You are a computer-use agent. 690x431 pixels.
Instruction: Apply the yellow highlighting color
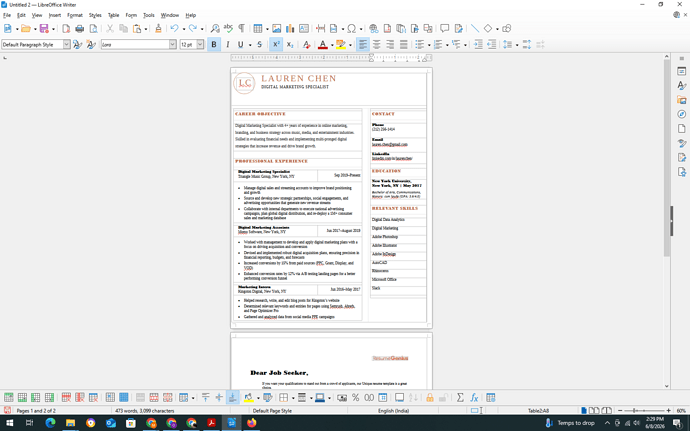(341, 44)
